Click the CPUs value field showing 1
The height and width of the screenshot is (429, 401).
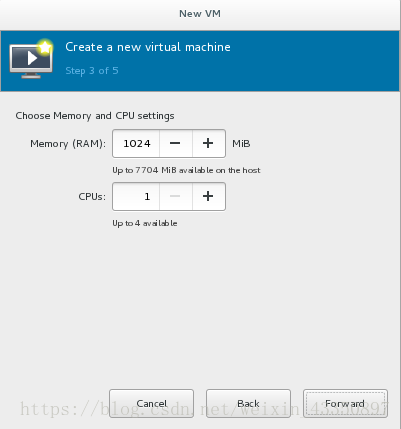136,196
